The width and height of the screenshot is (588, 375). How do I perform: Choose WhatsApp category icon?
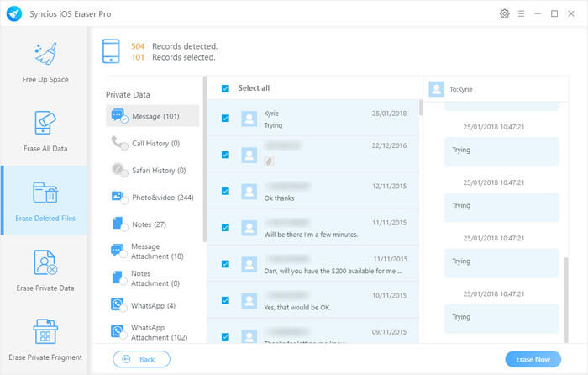[118, 304]
